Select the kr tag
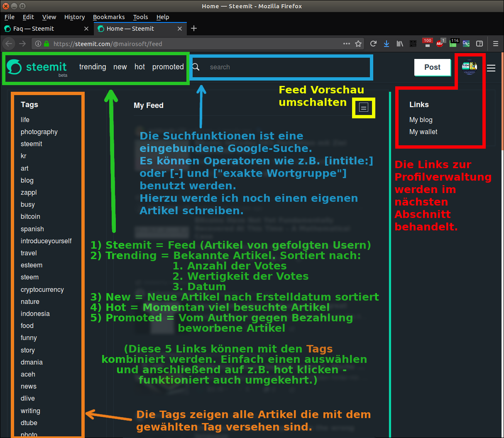The height and width of the screenshot is (438, 504). point(23,156)
